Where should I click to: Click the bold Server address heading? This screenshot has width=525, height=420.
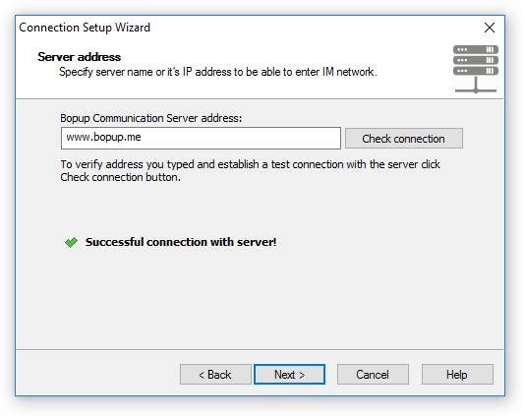pyautogui.click(x=79, y=57)
